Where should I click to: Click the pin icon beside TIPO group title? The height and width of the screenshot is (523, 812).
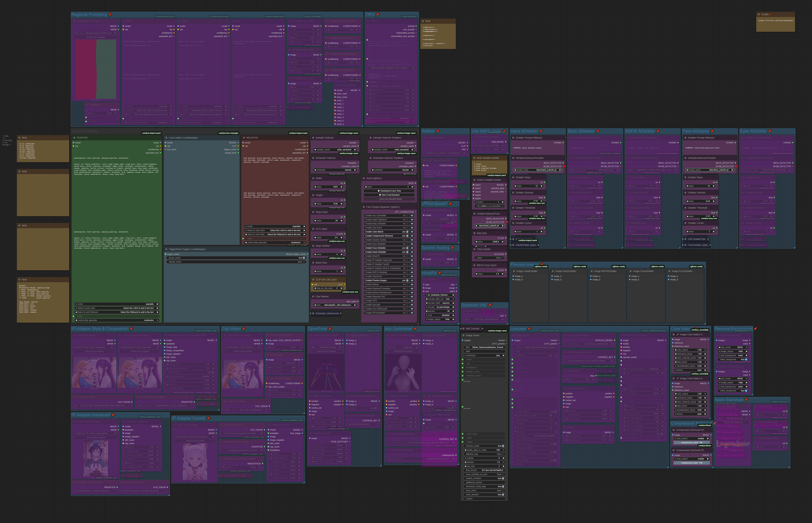378,15
